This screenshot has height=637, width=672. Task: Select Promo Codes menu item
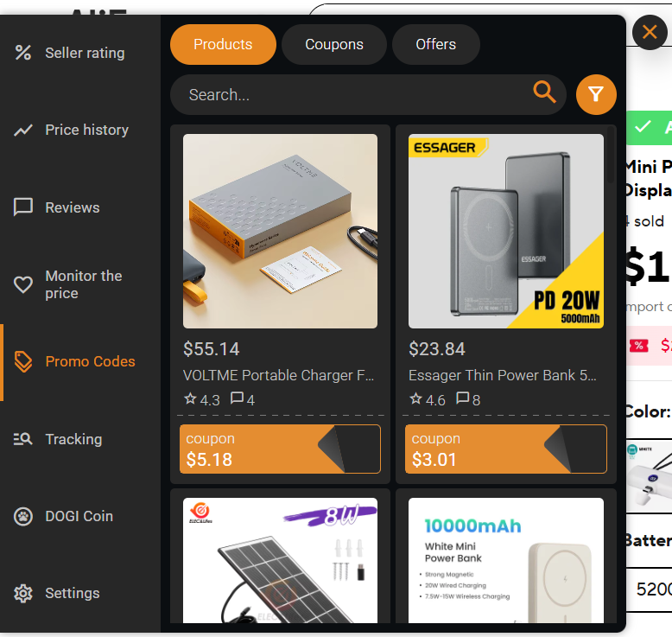pyautogui.click(x=80, y=361)
